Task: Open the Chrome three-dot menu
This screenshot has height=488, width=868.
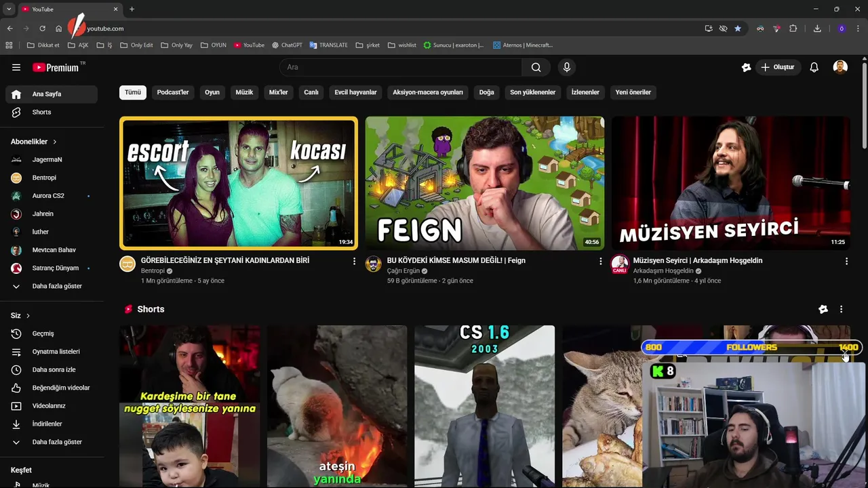Action: coord(859,28)
